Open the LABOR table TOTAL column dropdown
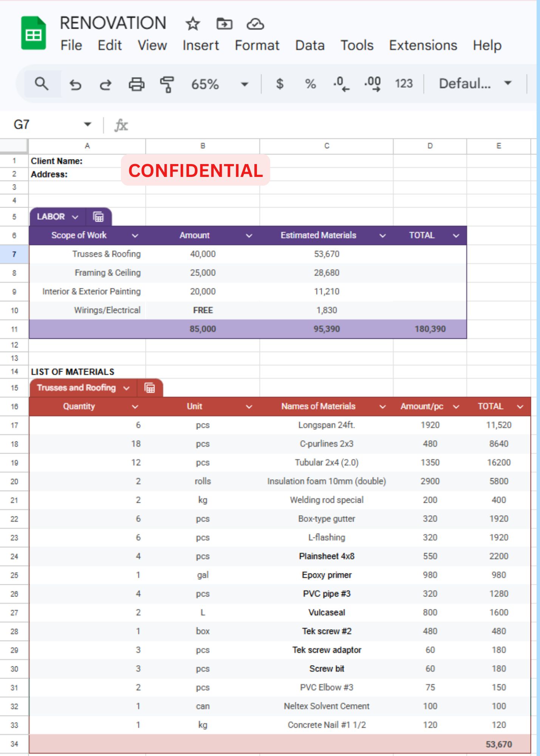The width and height of the screenshot is (540, 756). (x=456, y=236)
